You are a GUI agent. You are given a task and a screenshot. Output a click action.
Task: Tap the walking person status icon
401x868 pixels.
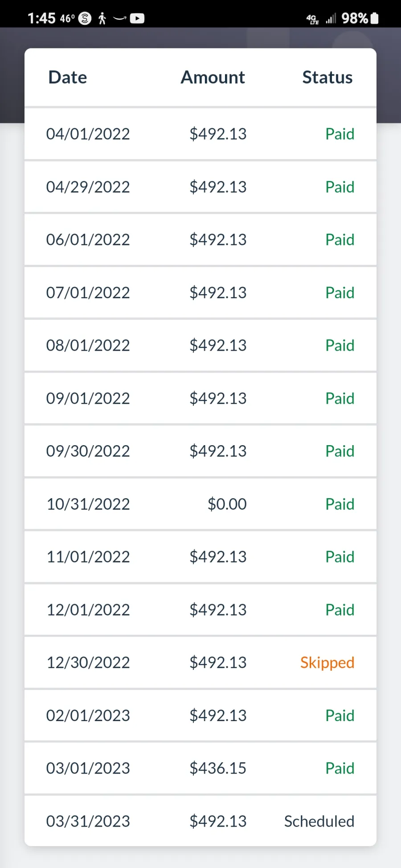pyautogui.click(x=102, y=18)
